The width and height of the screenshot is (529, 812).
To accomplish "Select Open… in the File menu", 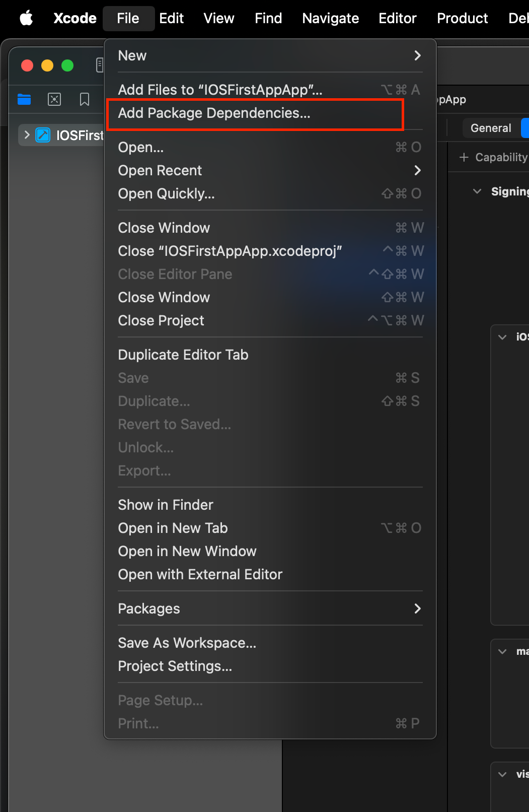I will tap(270, 147).
